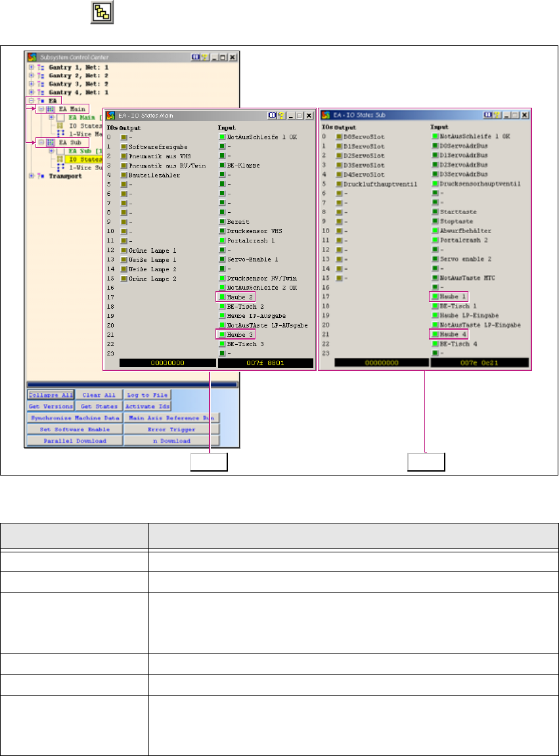Click the 1-Wire icon under EA Main
The width and height of the screenshot is (559, 756).
pos(60,133)
